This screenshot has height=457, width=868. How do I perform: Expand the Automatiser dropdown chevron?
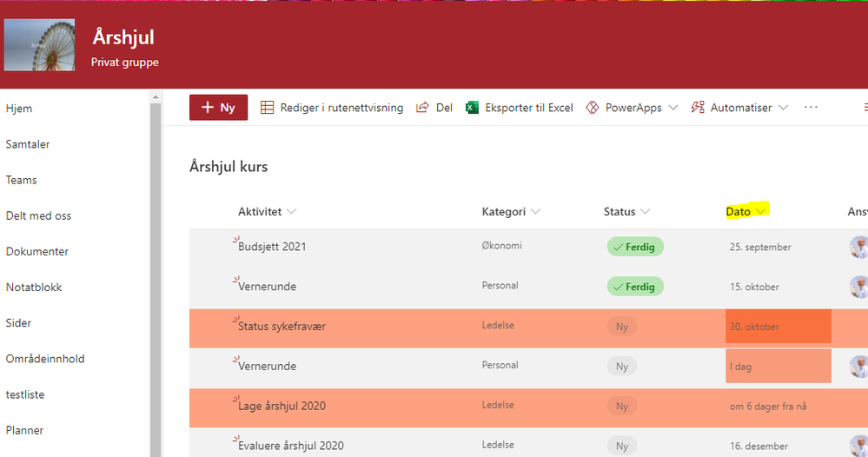pos(784,108)
